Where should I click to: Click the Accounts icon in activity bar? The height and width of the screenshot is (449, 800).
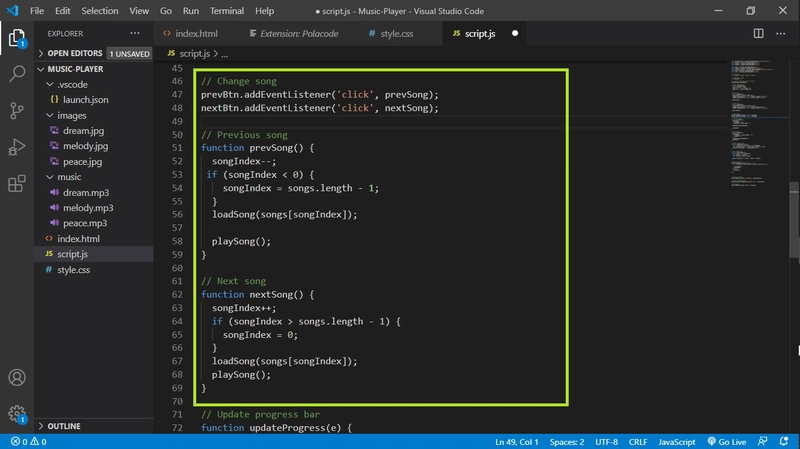click(17, 378)
